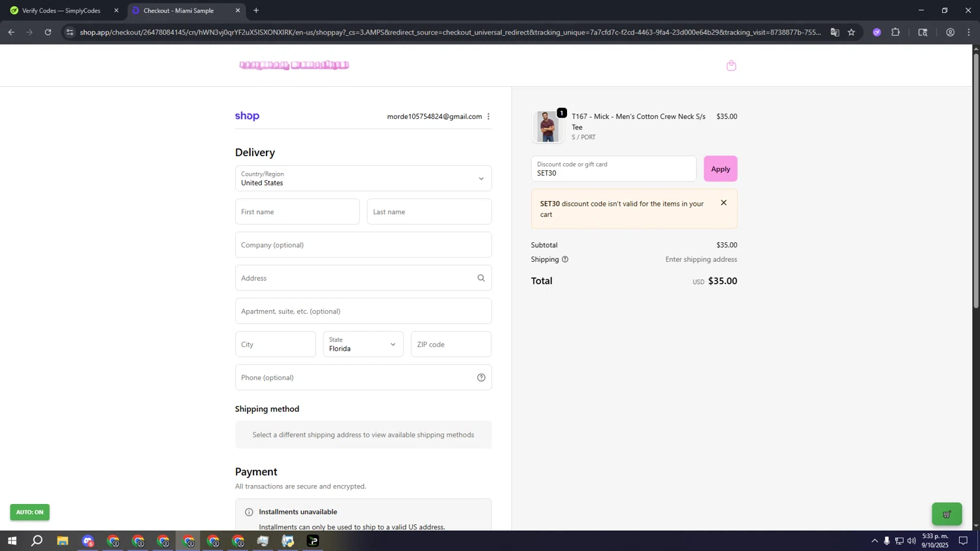The width and height of the screenshot is (980, 551).
Task: Go back to previous page
Action: pos(11,32)
